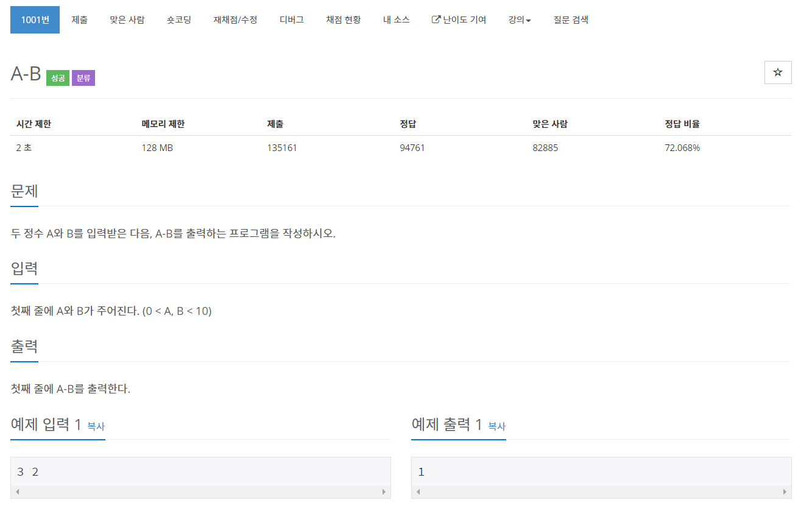The image size is (812, 511).
Task: Click the 출력 section heading
Action: click(x=24, y=346)
